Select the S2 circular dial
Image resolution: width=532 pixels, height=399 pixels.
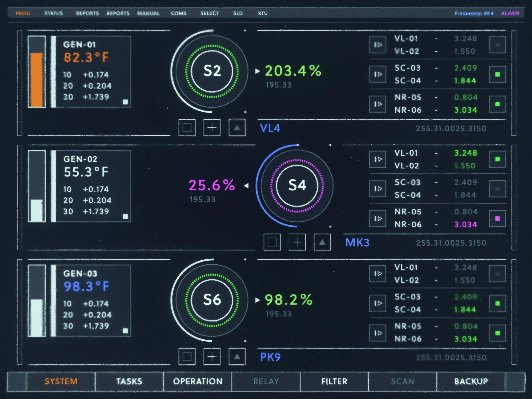[212, 71]
